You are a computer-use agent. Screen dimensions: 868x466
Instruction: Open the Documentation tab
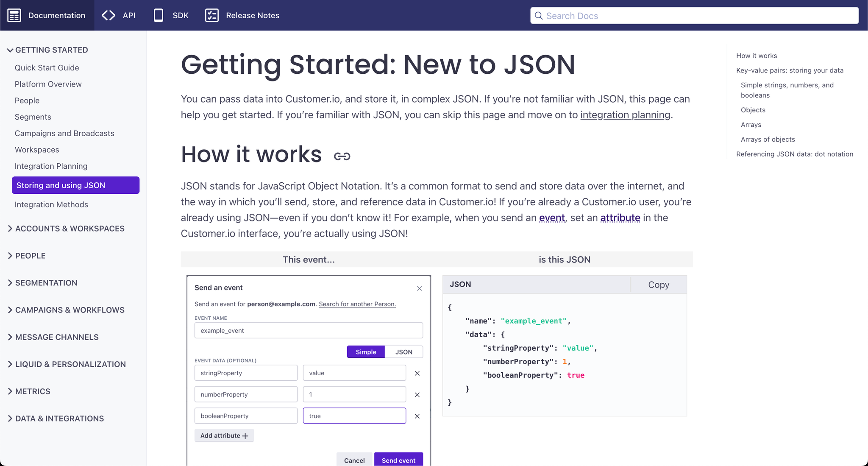47,15
